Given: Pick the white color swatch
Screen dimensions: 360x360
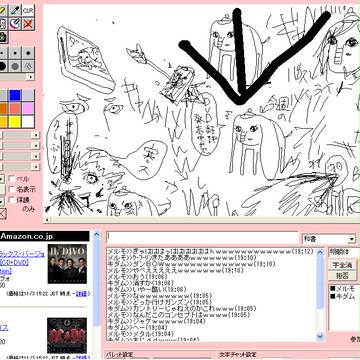Looking at the screenshot, I should [x=28, y=122].
